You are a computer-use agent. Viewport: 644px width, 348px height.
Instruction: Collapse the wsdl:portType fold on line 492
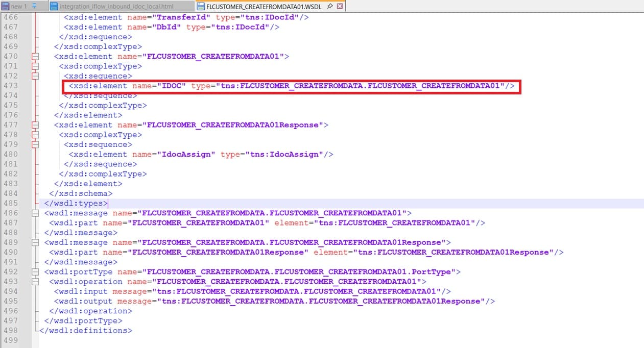tap(35, 272)
